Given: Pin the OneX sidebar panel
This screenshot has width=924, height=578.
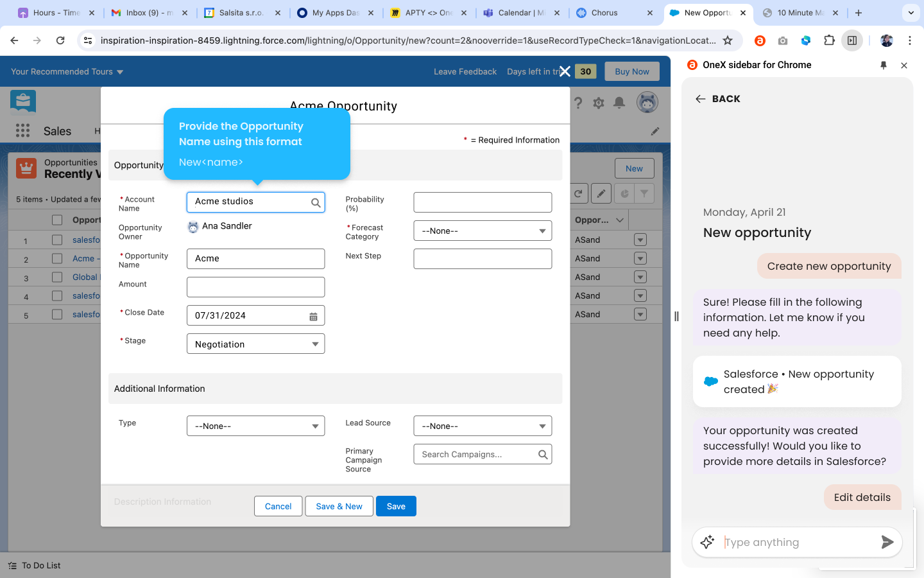Looking at the screenshot, I should (883, 65).
